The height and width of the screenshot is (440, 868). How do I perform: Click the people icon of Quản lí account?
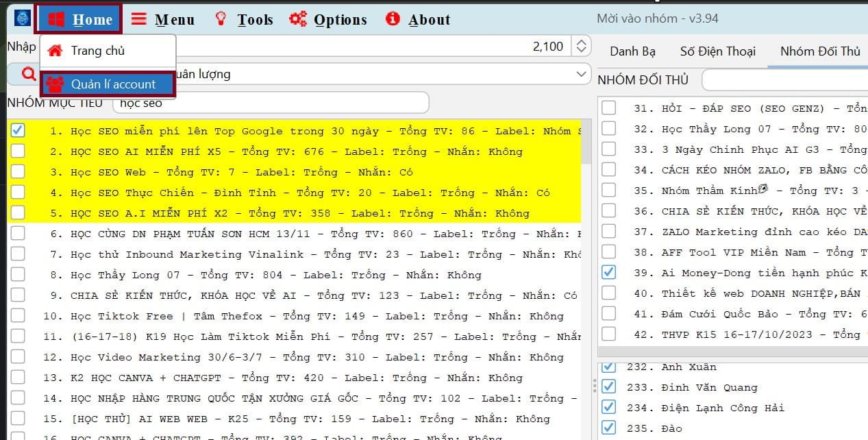click(54, 84)
